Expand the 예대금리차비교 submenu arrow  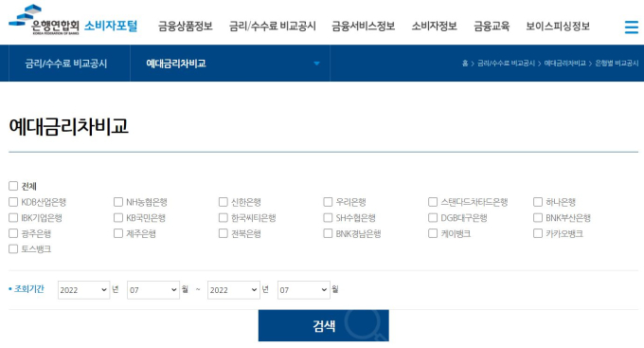pos(316,64)
